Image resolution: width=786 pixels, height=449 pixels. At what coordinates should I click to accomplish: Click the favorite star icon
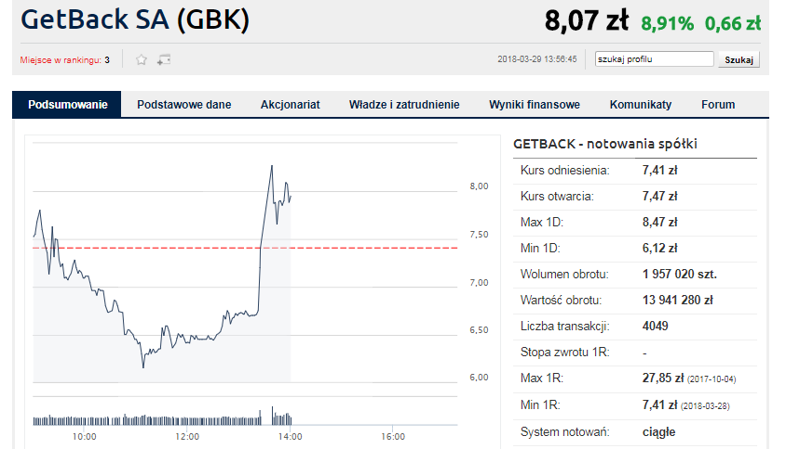[141, 60]
